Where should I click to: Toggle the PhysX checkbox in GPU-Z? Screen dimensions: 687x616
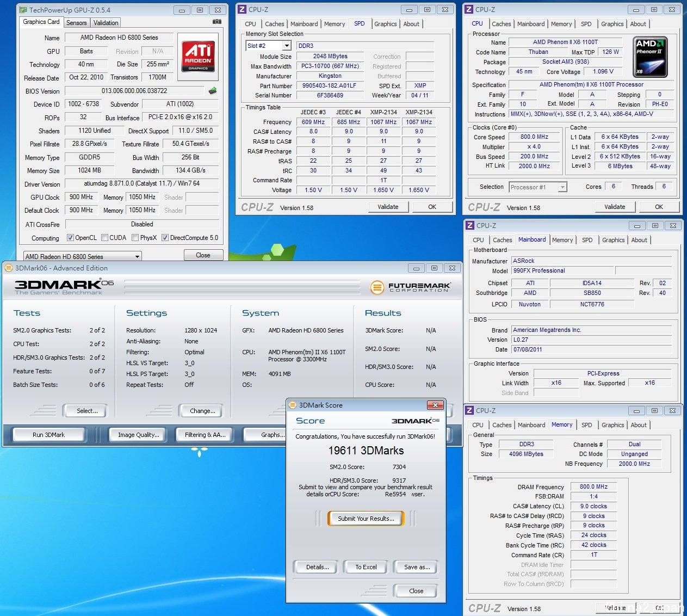coord(135,238)
